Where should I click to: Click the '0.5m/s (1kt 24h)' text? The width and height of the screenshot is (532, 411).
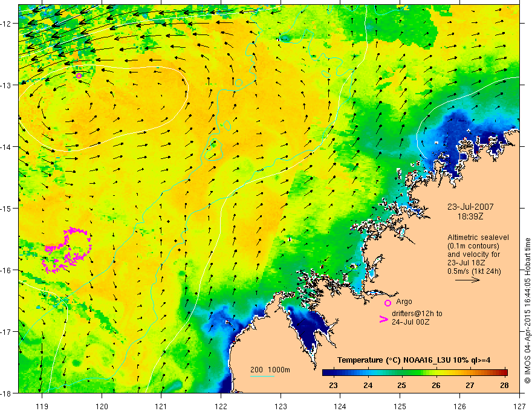(474, 271)
